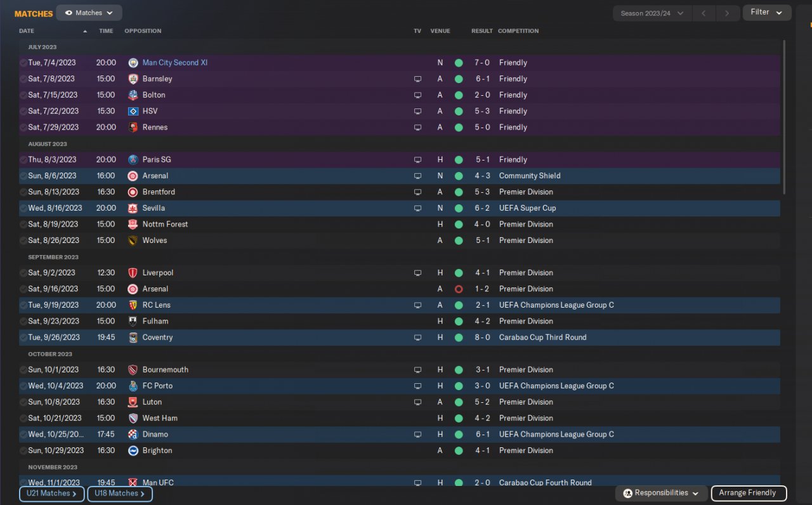Open the Filter dropdown
Screen dimensions: 812x505
click(x=766, y=12)
